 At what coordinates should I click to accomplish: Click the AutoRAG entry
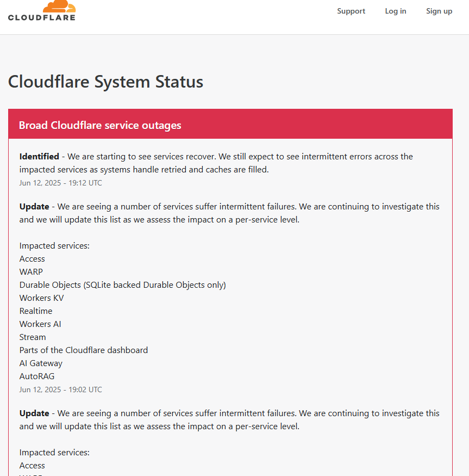click(37, 376)
